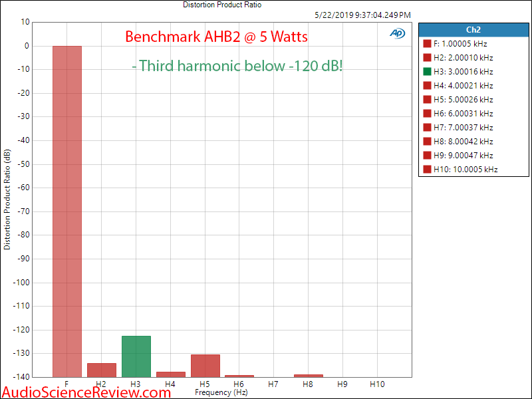Select legend entry text 'H9: 9.00047 kHz'
532x399 pixels.
[x=463, y=155]
